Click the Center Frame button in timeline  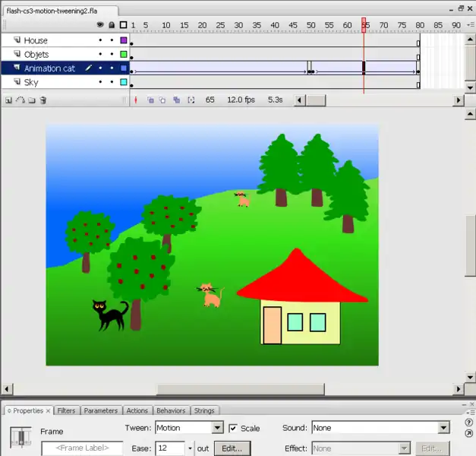point(137,100)
